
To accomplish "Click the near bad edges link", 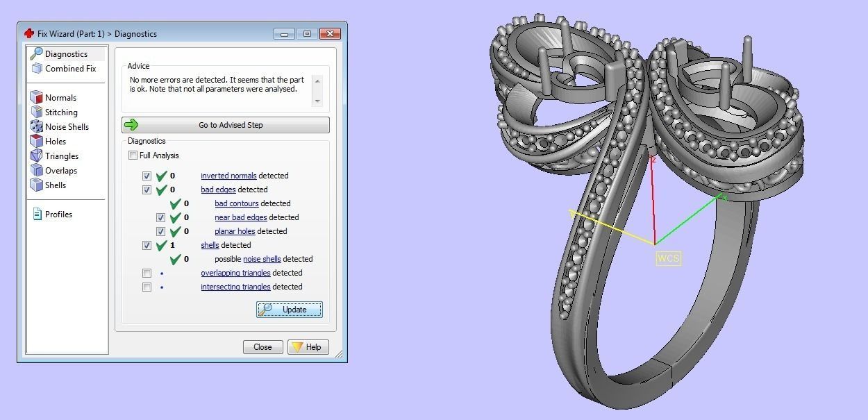I will pyautogui.click(x=241, y=217).
